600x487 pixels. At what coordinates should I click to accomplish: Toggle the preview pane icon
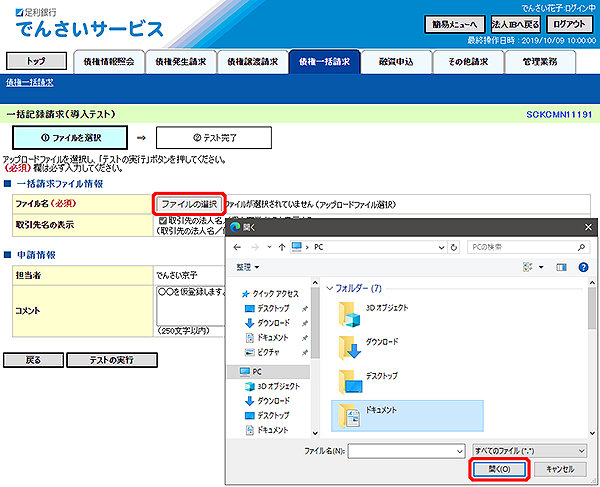(x=560, y=267)
